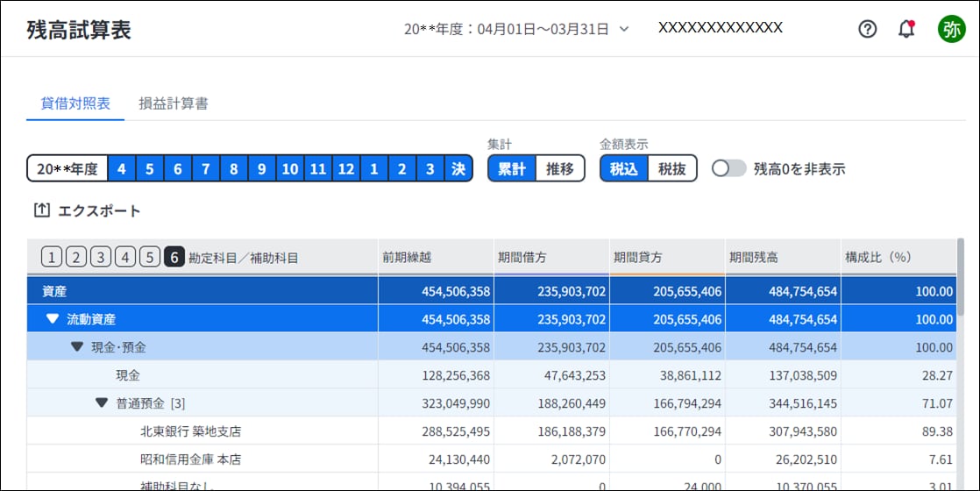The height and width of the screenshot is (491, 980).
Task: Click the 構成比（%） column header
Action: tap(898, 257)
